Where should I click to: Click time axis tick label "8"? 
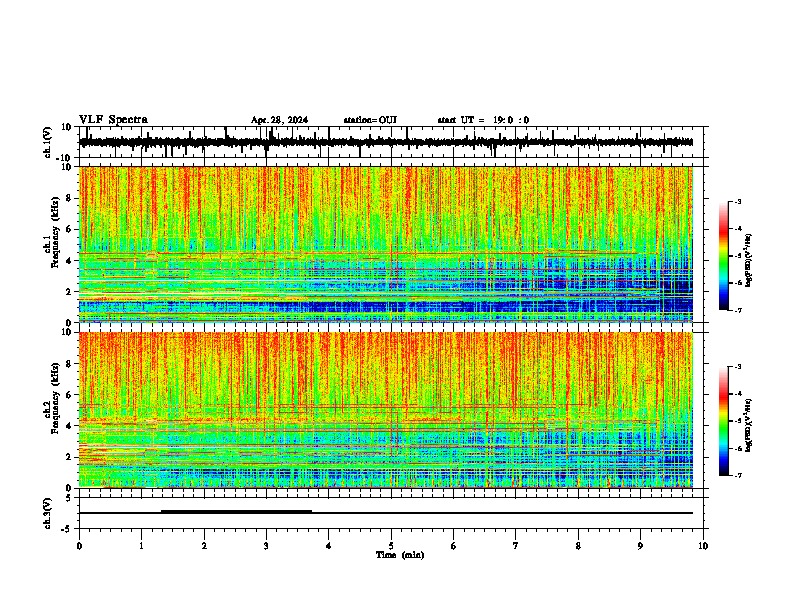tap(578, 546)
